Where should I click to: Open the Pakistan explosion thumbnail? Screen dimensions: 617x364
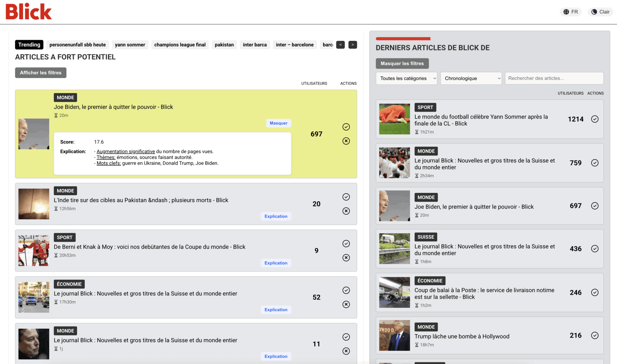34,204
